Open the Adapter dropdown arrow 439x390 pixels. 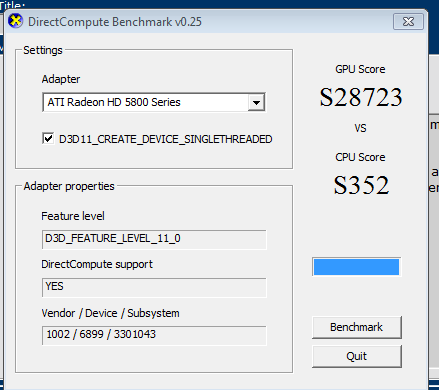click(256, 102)
